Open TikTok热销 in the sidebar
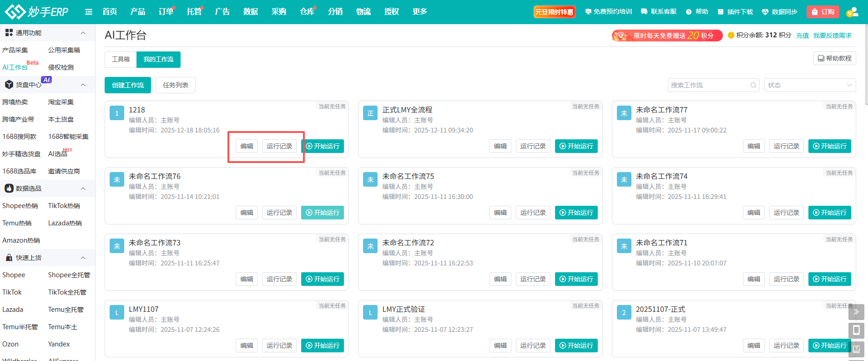868x361 pixels. (64, 206)
